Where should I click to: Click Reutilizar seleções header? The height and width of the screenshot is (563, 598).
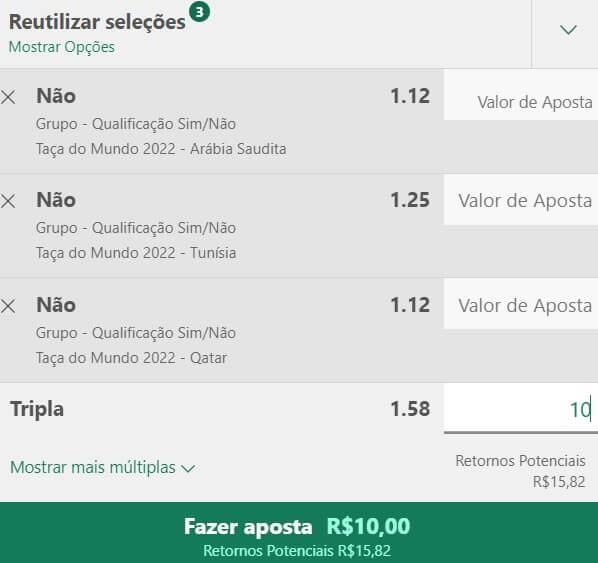97,22
